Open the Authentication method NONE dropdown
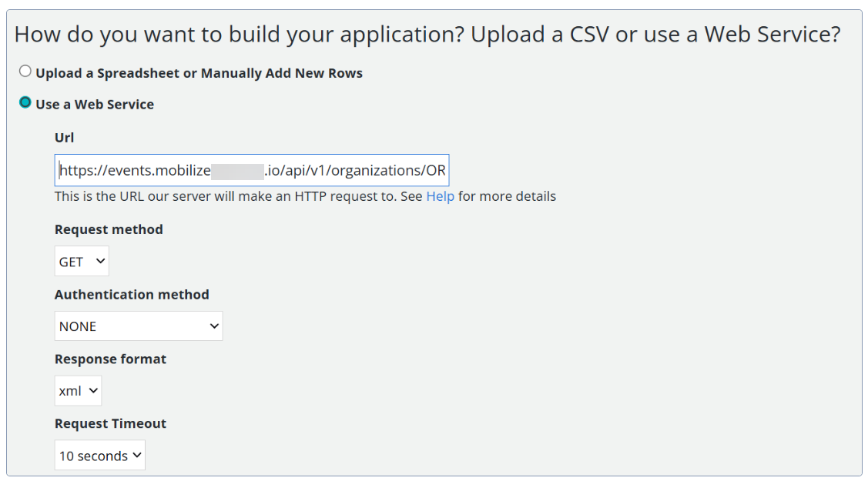The width and height of the screenshot is (868, 481). point(139,326)
